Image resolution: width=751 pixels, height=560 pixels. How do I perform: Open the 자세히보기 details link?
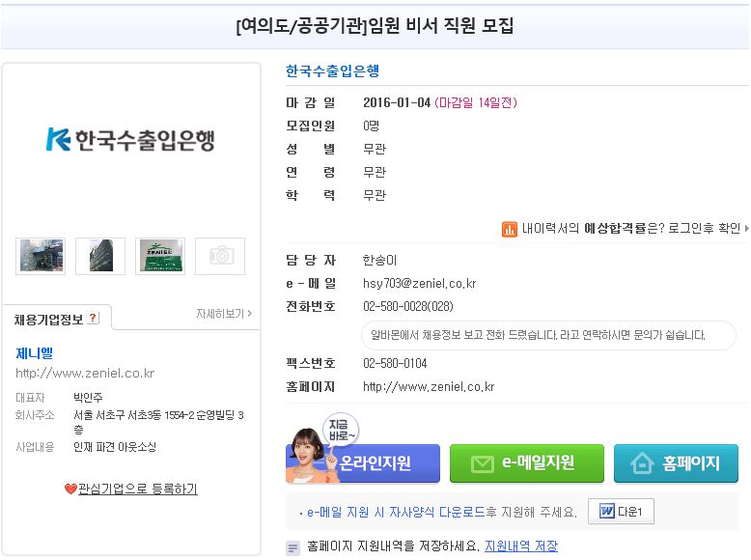[x=224, y=314]
